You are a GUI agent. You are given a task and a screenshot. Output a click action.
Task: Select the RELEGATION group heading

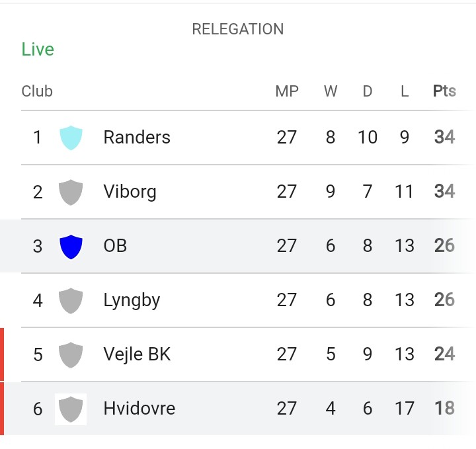238,29
